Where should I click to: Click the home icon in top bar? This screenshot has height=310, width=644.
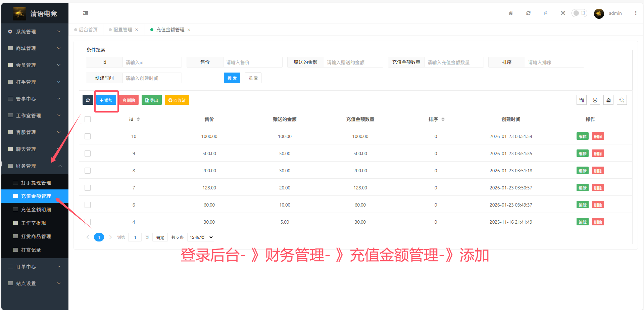[510, 13]
